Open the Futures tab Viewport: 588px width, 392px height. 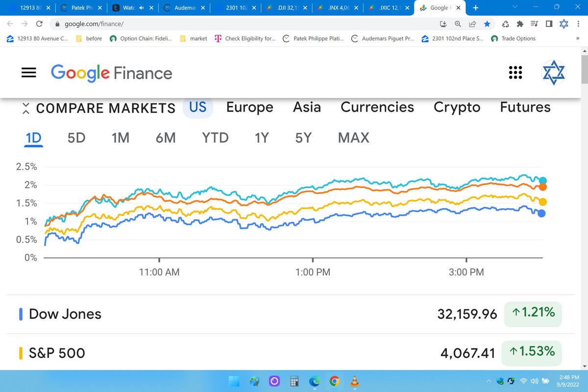[525, 107]
